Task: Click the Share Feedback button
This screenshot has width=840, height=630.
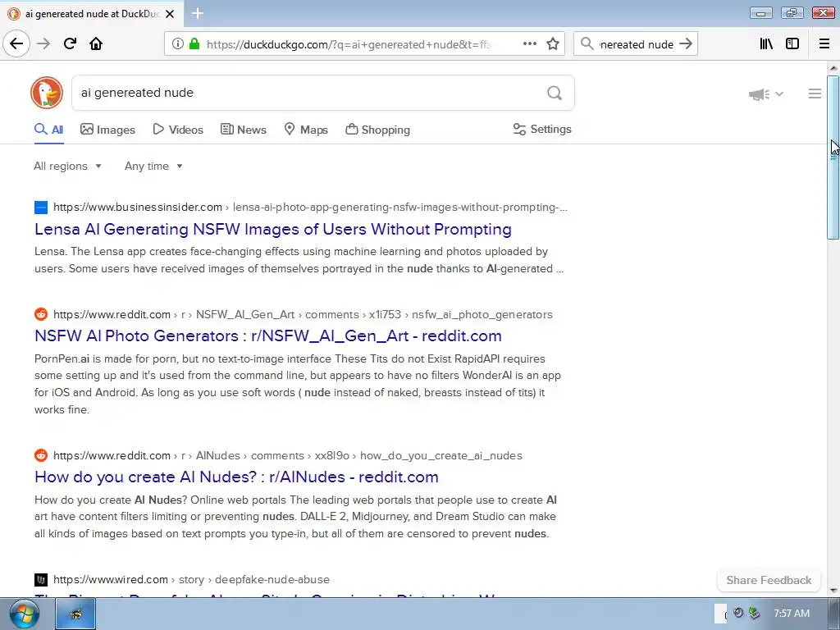Action: click(768, 580)
